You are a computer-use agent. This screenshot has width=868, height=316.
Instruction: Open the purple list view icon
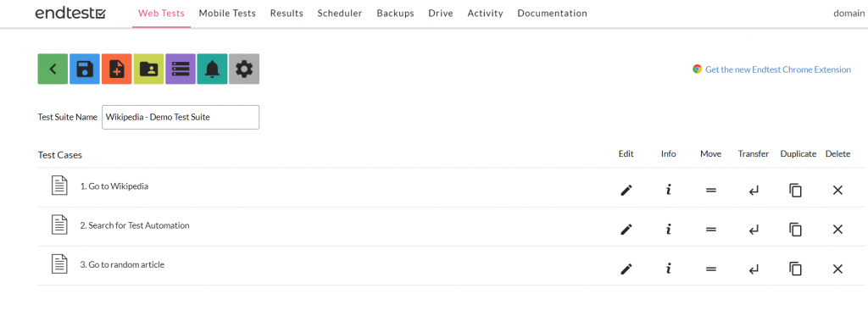(181, 69)
